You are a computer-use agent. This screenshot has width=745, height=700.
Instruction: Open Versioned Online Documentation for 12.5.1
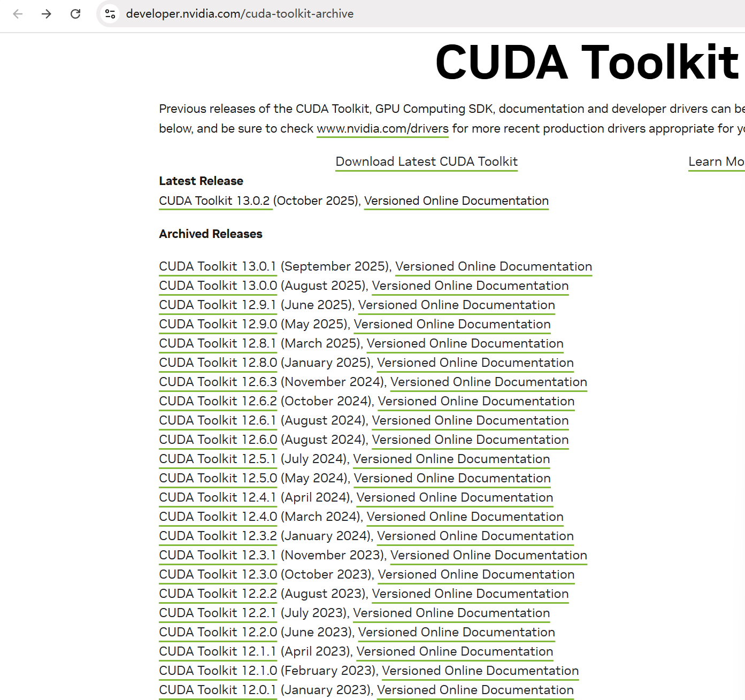(451, 459)
